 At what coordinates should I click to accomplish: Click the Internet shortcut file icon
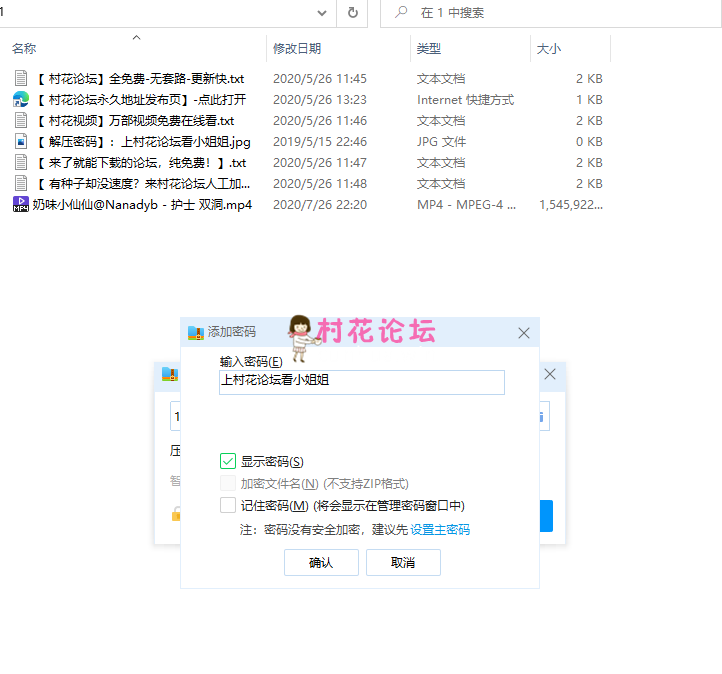coord(20,99)
